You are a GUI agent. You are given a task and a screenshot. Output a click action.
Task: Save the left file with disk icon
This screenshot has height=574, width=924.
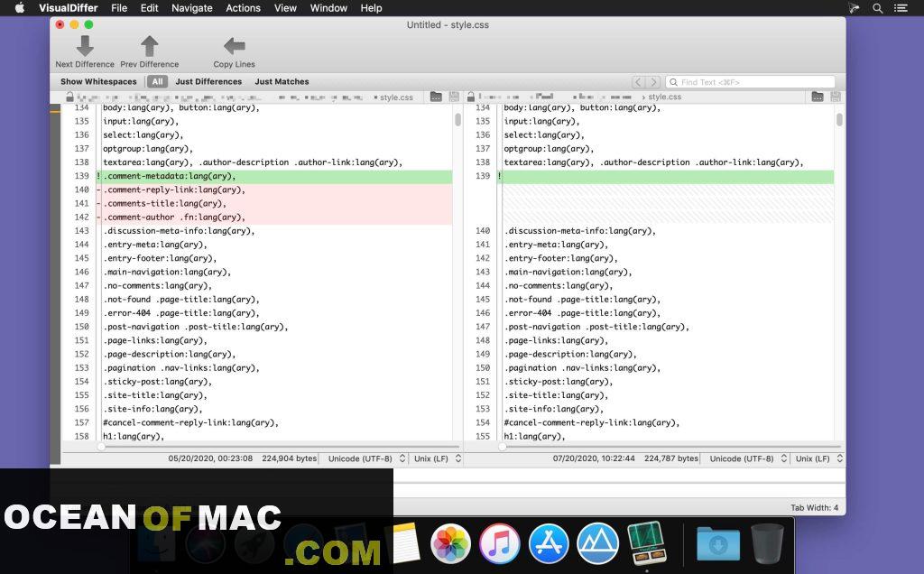[454, 97]
